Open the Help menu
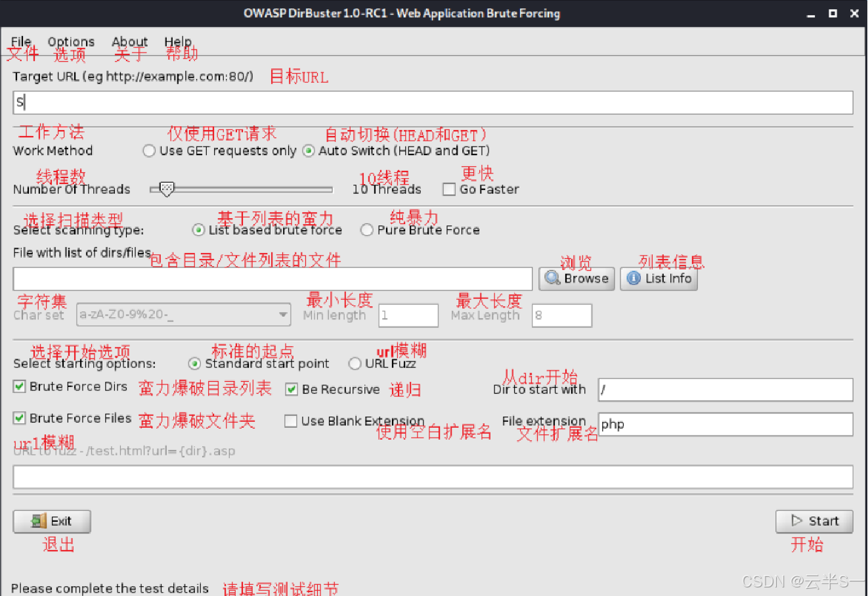The image size is (868, 596). point(178,41)
